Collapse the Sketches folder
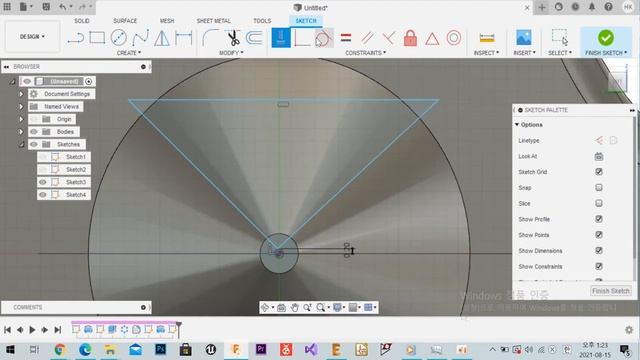This screenshot has width=640, height=360. click(21, 144)
